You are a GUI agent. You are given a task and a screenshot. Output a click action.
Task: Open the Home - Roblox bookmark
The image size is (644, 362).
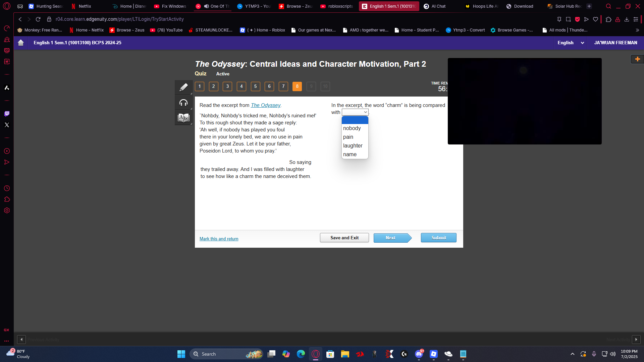pos(263,30)
